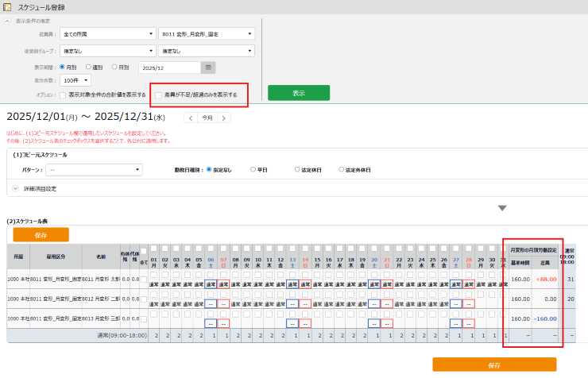Go to previous month with left arrow
Image resolution: width=588 pixels, height=378 pixels.
(x=190, y=118)
